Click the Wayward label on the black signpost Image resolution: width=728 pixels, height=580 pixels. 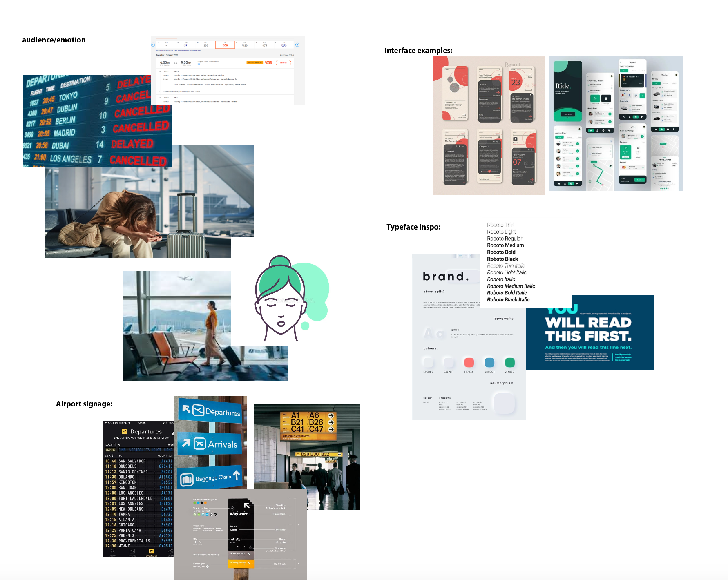click(x=239, y=514)
